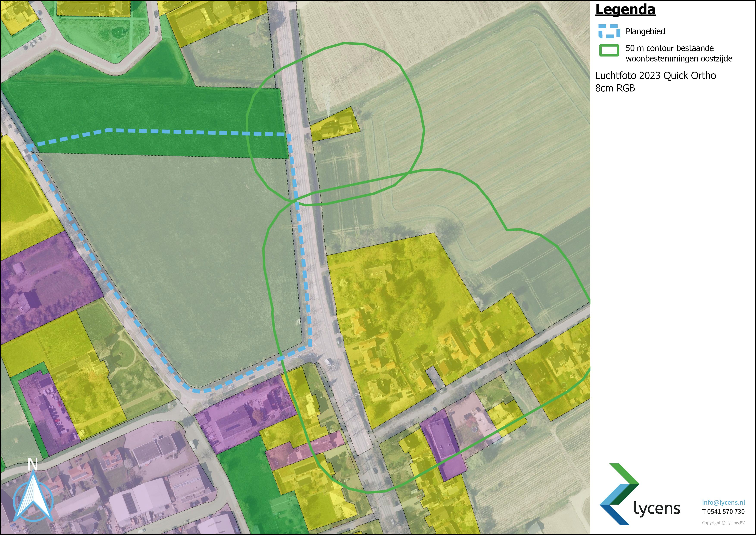Open the info@lycens.nl email link
This screenshot has width=756, height=535.
[723, 502]
